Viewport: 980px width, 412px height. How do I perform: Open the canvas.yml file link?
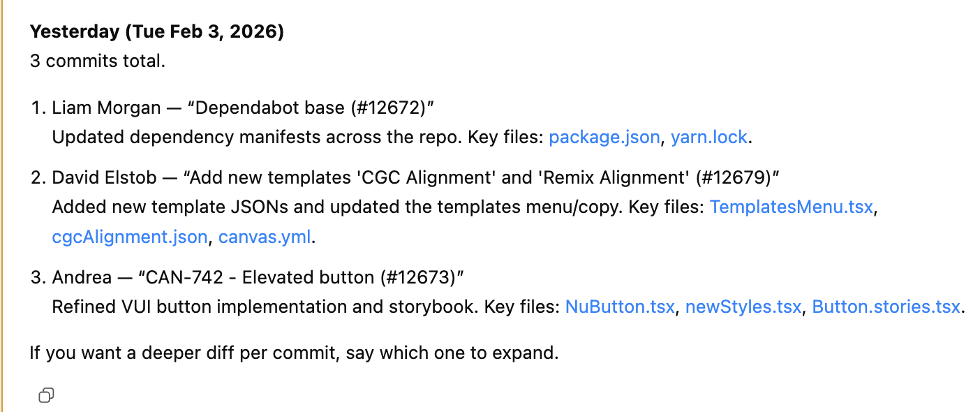click(265, 237)
